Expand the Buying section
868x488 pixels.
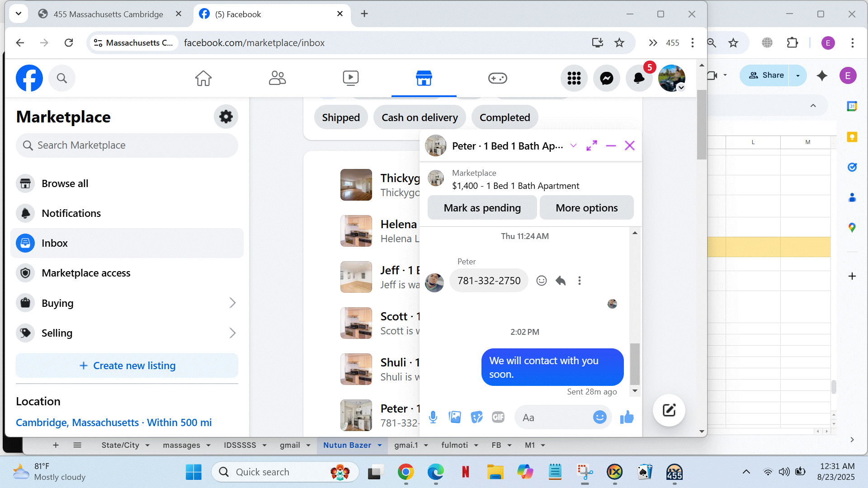(x=232, y=303)
